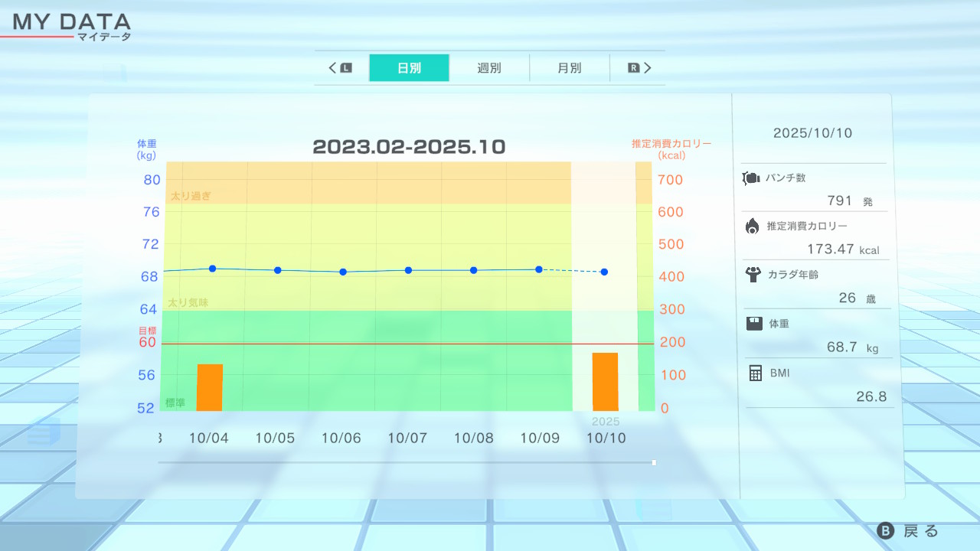Click the body age muscle icon
Viewport: 980px width, 551px height.
click(752, 274)
